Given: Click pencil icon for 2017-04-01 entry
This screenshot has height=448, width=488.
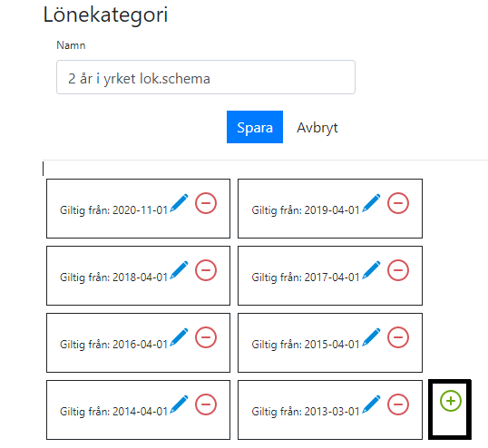Looking at the screenshot, I should pos(371,269).
